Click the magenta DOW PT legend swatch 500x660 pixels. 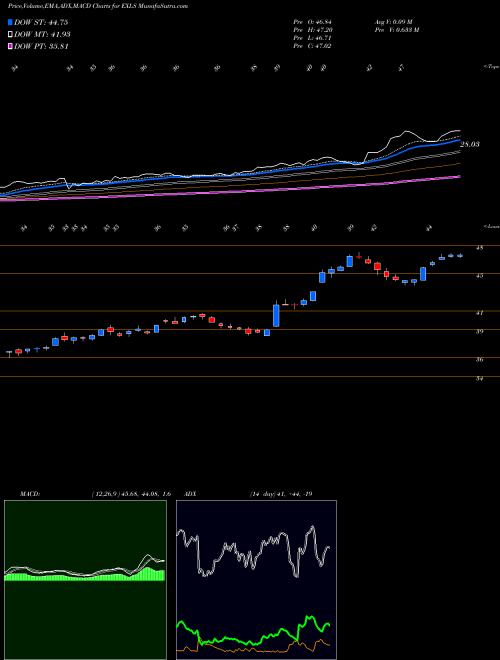point(11,46)
